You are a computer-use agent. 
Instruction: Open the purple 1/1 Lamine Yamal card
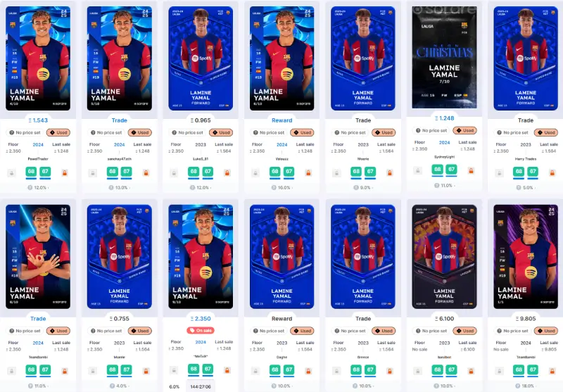[526, 256]
